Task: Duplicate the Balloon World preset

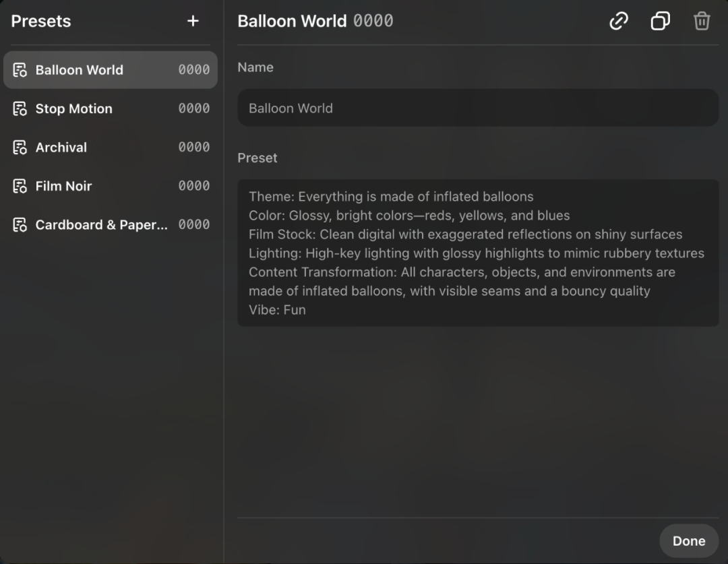Action: tap(660, 21)
